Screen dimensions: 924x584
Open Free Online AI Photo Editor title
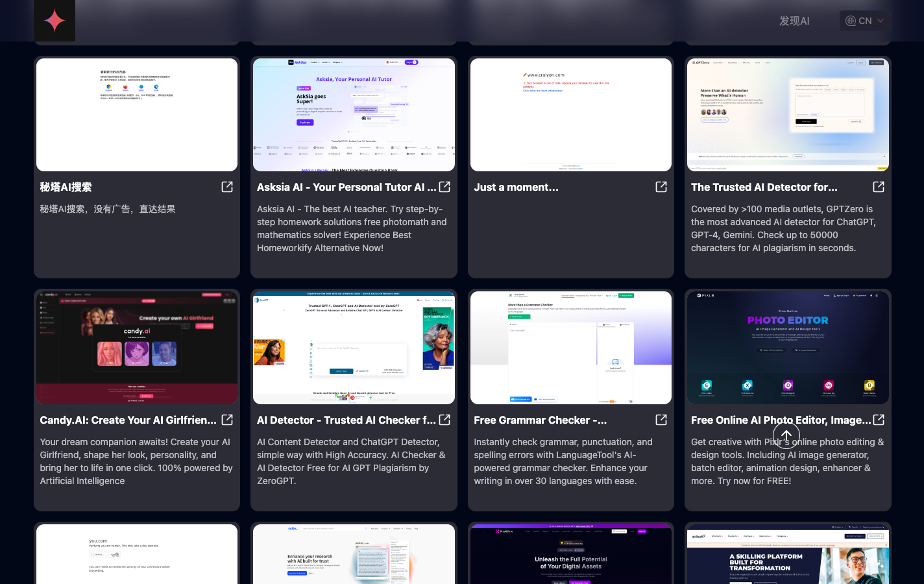point(781,420)
